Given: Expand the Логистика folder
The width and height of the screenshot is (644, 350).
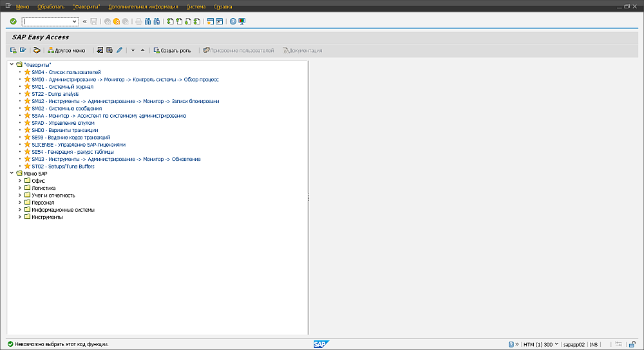Looking at the screenshot, I should click(20, 188).
